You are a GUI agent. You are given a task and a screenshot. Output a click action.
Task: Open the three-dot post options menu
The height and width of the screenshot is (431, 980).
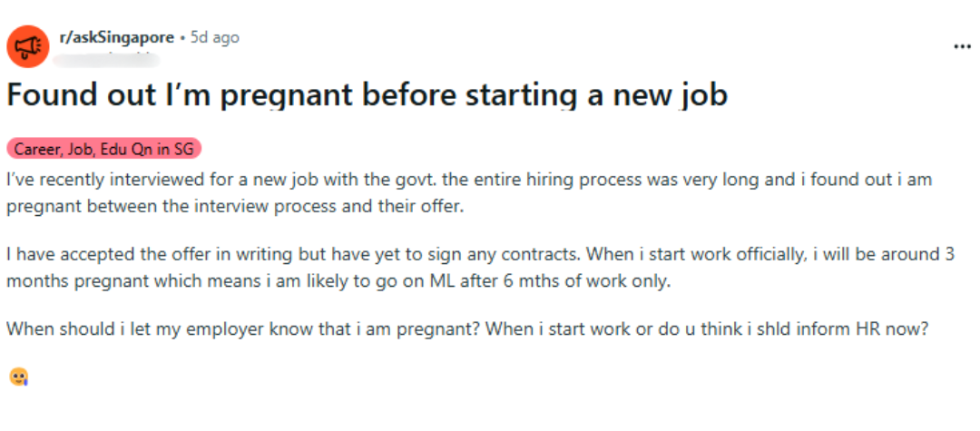pyautogui.click(x=962, y=47)
